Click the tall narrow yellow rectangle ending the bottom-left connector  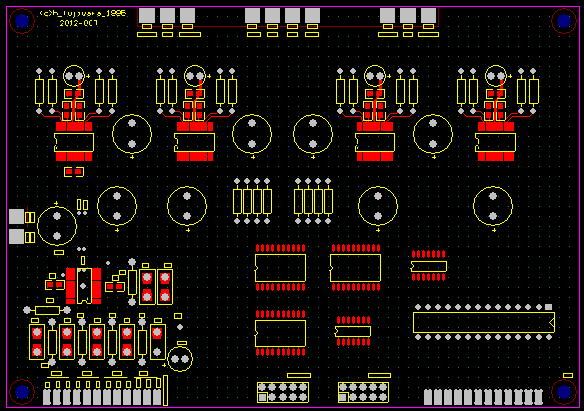point(165,390)
